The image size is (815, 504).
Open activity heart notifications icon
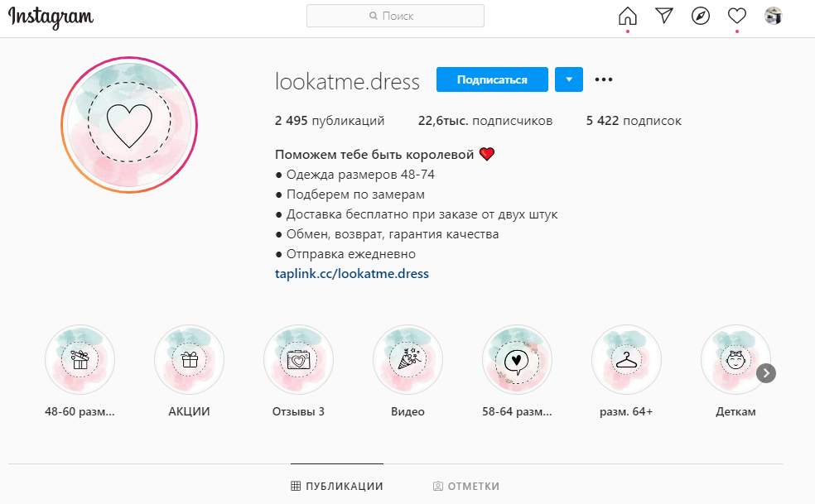point(736,16)
